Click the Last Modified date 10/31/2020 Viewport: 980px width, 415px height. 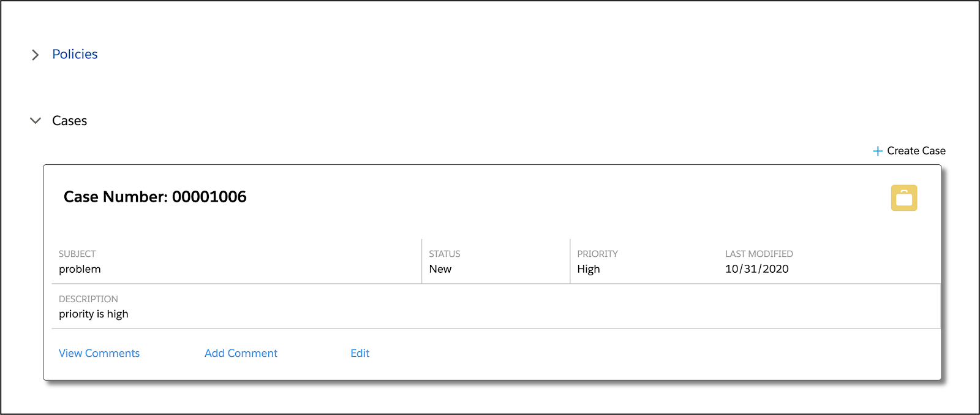(756, 268)
